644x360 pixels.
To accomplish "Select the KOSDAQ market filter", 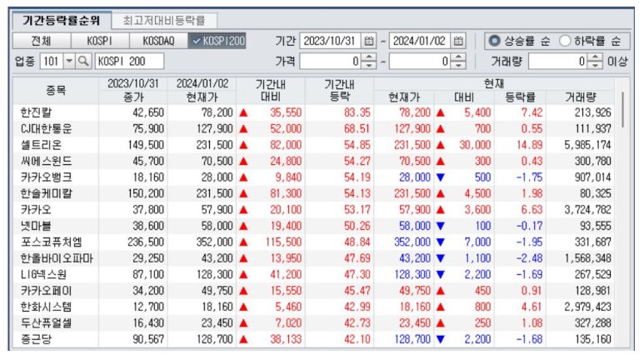I will click(x=158, y=41).
